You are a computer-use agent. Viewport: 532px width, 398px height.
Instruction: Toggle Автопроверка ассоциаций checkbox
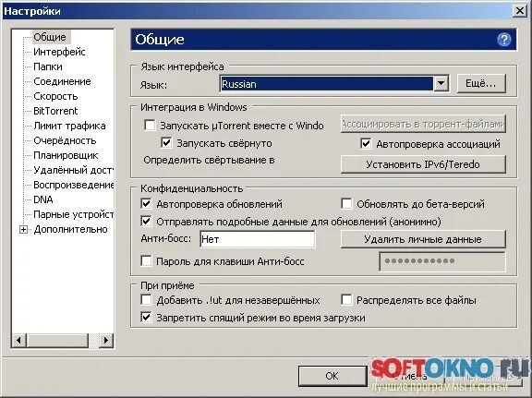tap(366, 143)
